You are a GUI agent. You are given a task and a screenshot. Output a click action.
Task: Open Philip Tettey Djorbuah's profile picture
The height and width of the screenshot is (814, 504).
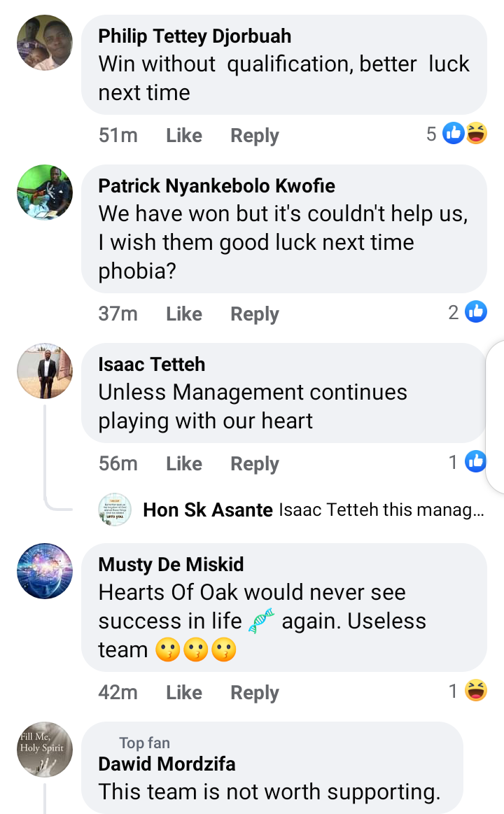click(44, 43)
